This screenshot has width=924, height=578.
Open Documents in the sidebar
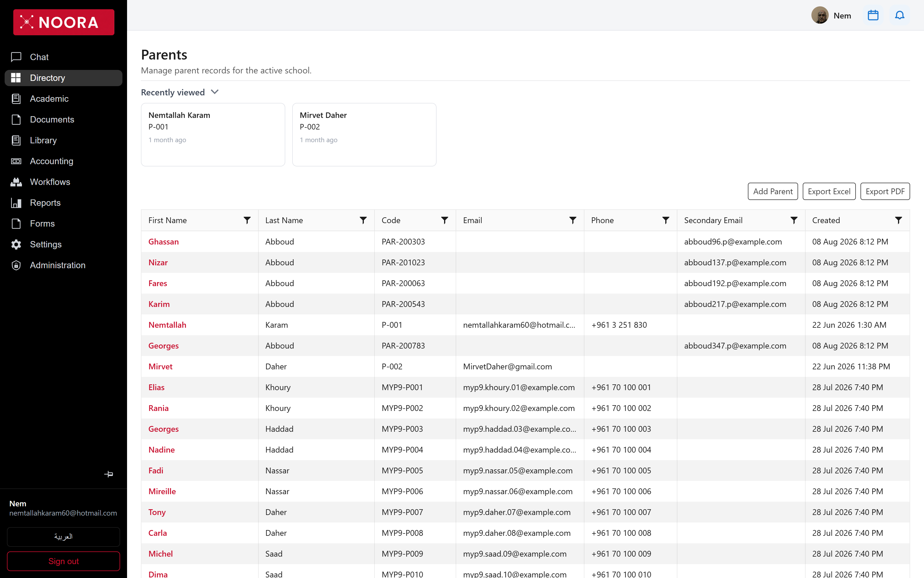64,119
